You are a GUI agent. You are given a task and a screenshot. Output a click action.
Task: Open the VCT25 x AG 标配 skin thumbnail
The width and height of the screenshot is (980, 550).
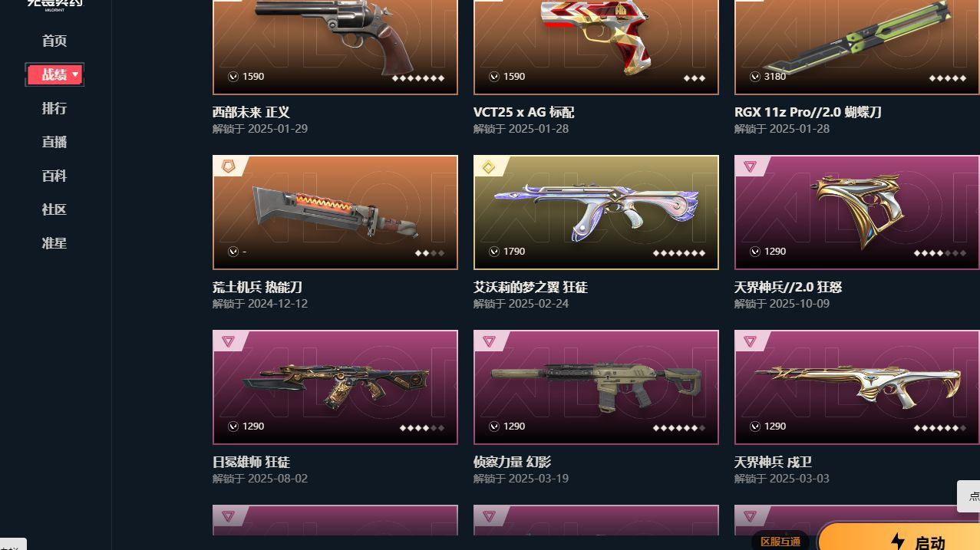click(x=596, y=47)
